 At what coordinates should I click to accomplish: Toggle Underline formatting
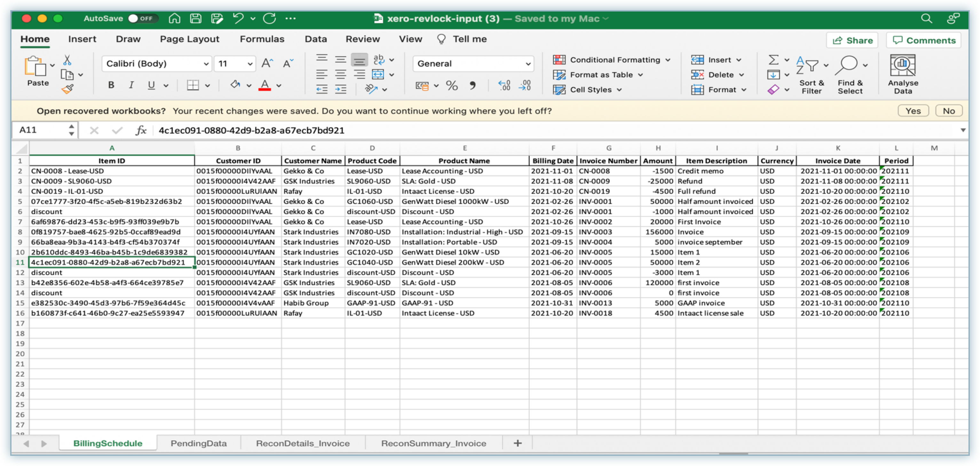[x=151, y=85]
